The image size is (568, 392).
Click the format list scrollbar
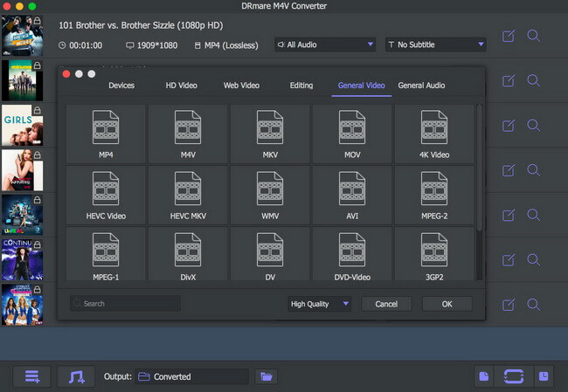click(x=479, y=168)
